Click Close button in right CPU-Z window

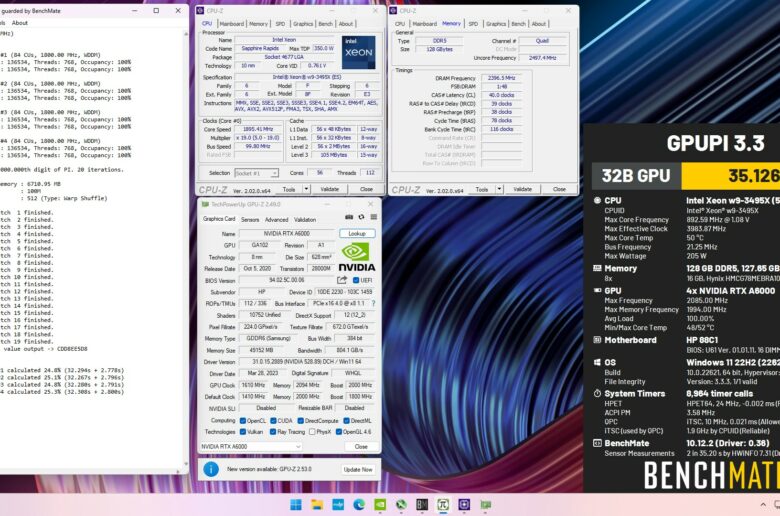point(559,189)
